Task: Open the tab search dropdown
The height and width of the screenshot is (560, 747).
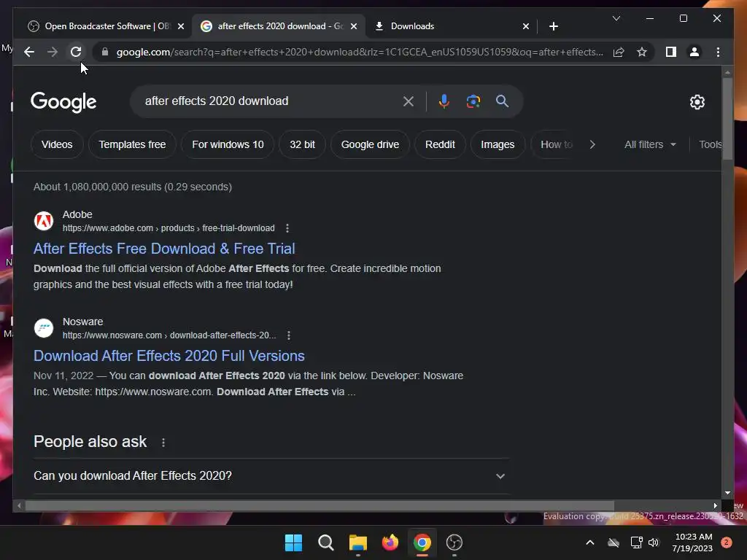Action: pyautogui.click(x=616, y=18)
